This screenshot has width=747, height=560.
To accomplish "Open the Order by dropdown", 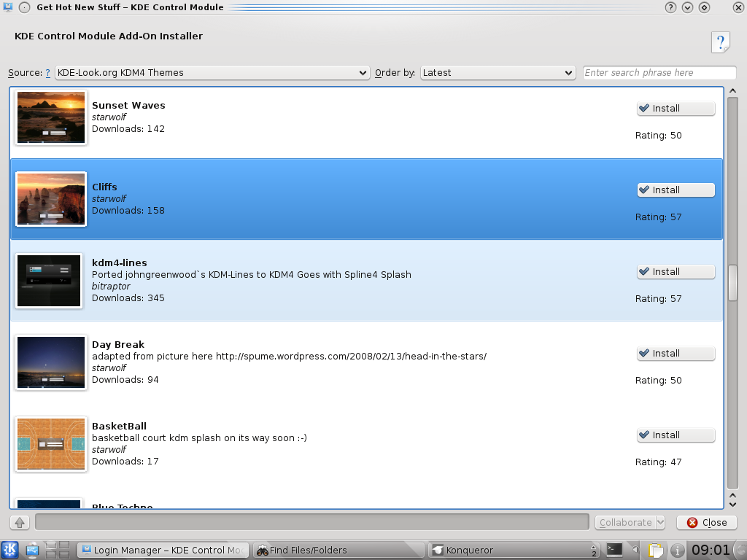I will (x=498, y=73).
